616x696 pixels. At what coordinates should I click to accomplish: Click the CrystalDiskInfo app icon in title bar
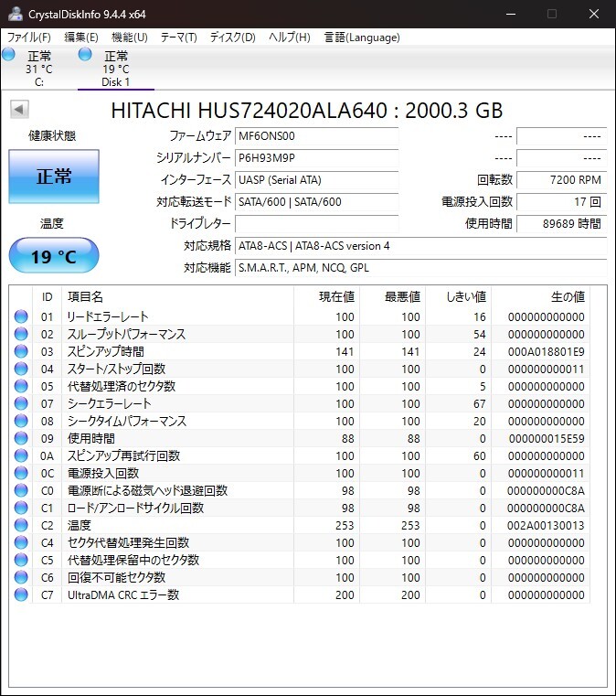click(x=15, y=14)
